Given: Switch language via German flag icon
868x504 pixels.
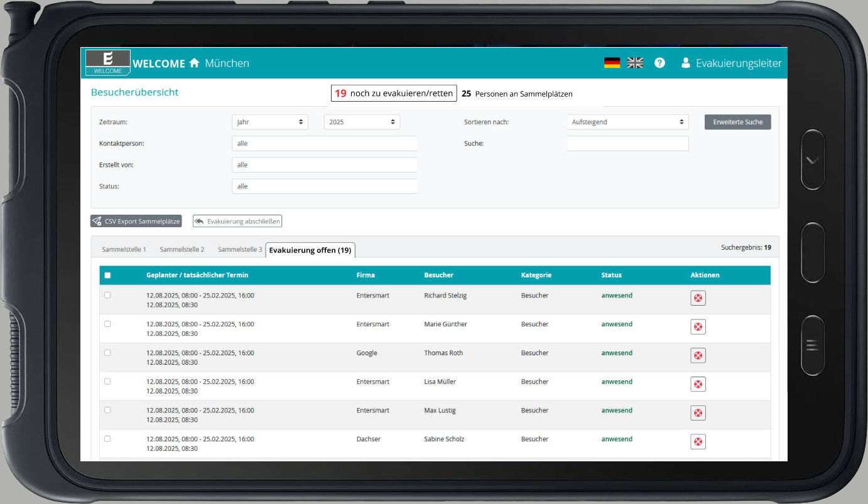Looking at the screenshot, I should (612, 63).
